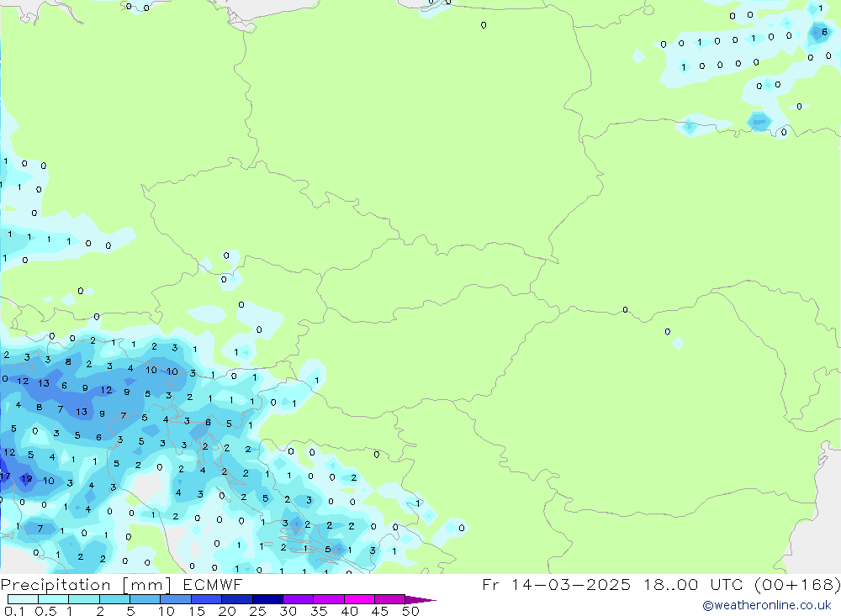Click the legend label "20"
The image size is (841, 616).
tap(227, 611)
